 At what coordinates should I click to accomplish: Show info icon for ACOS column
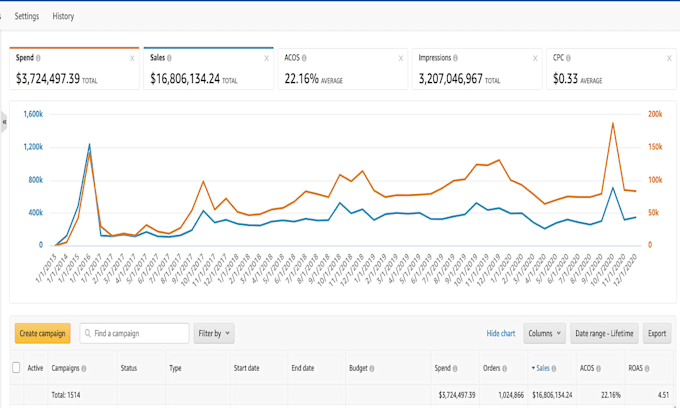tap(598, 369)
